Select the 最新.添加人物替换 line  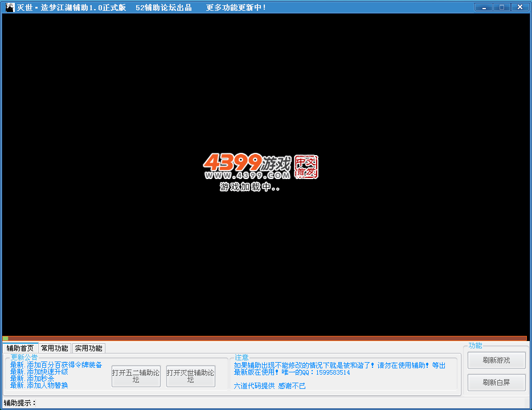tap(39, 385)
